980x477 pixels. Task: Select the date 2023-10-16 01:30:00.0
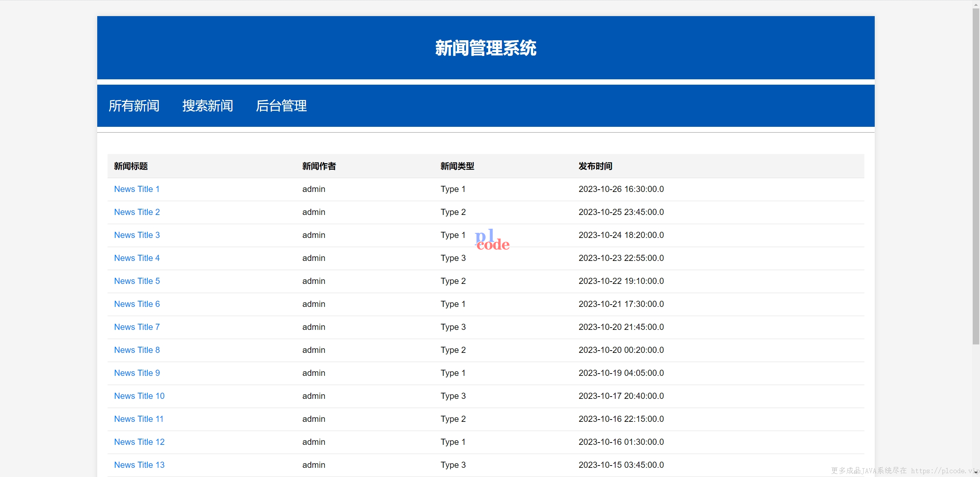[x=621, y=442]
